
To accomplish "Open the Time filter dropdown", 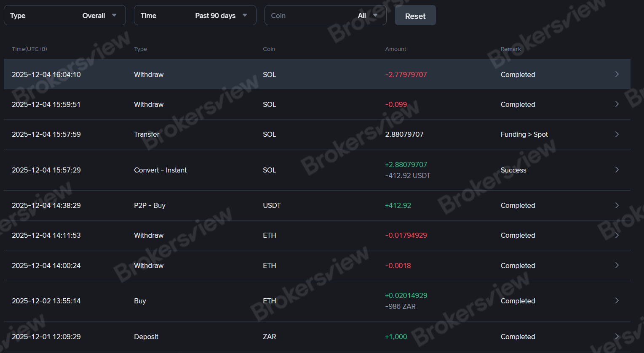I will [x=195, y=16].
